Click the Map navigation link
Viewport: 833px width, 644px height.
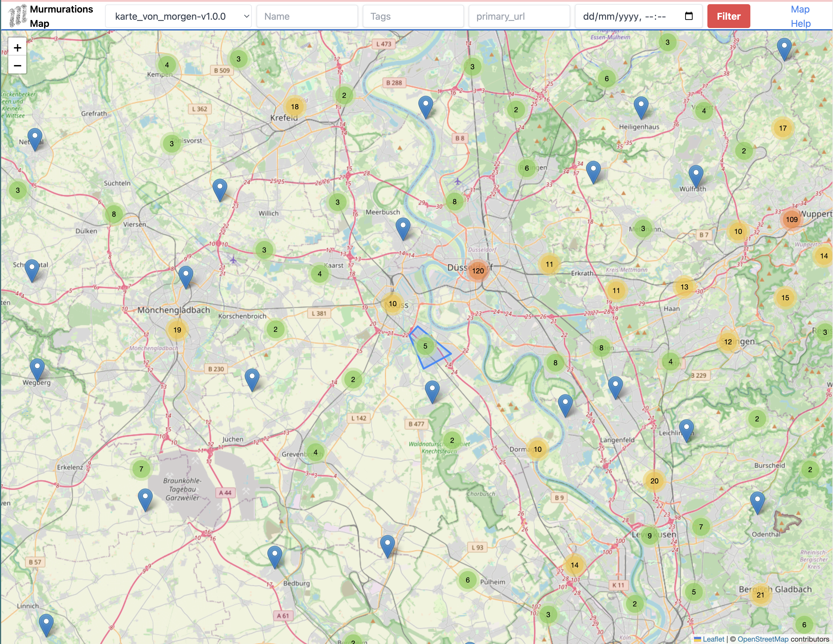pos(800,9)
